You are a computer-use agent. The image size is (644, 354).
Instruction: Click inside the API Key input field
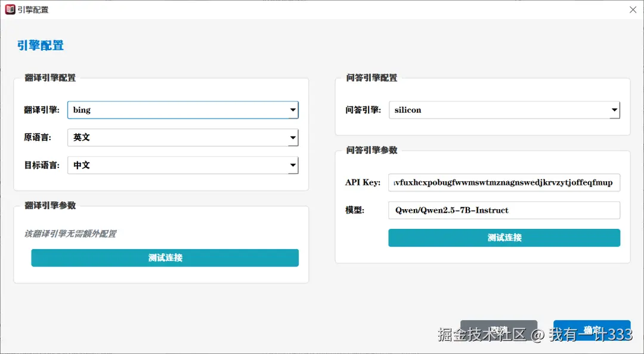[x=504, y=183]
